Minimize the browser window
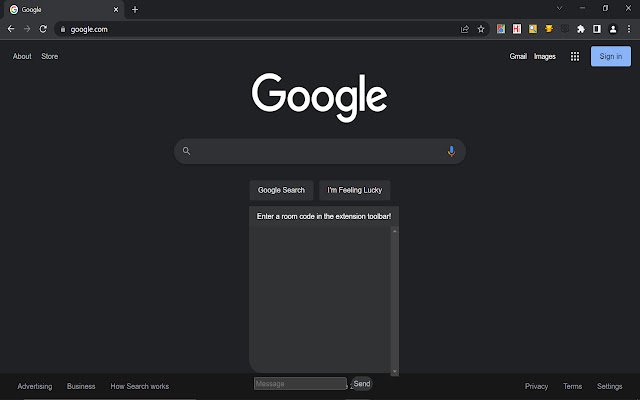This screenshot has width=640, height=400. tap(582, 8)
